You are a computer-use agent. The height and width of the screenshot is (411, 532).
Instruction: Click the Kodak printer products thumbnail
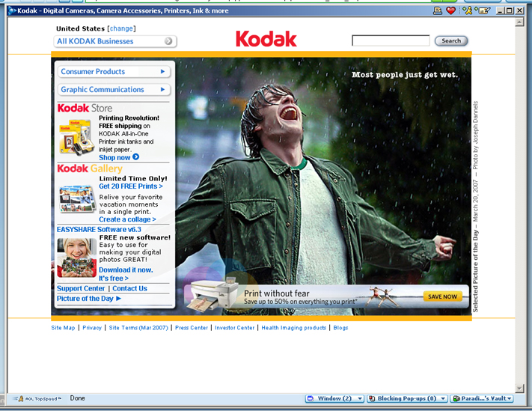[76, 137]
